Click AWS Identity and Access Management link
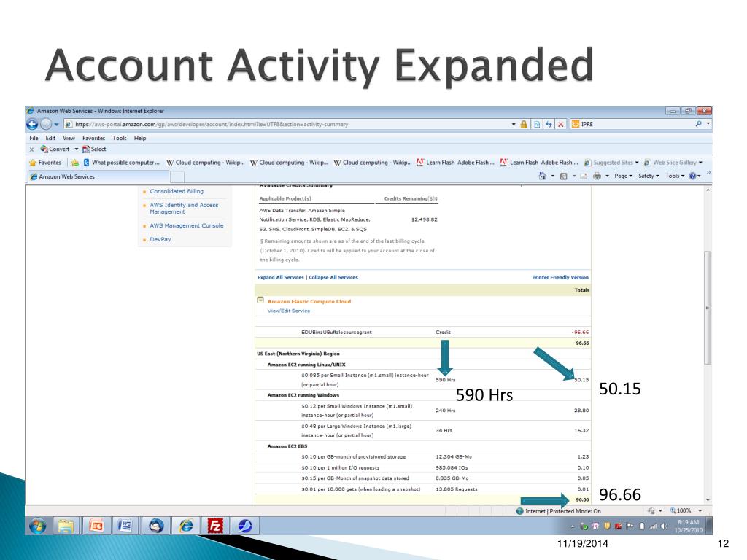 [184, 208]
